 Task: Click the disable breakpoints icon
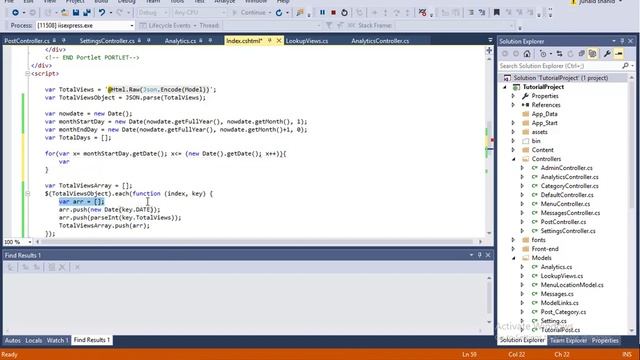point(422,13)
